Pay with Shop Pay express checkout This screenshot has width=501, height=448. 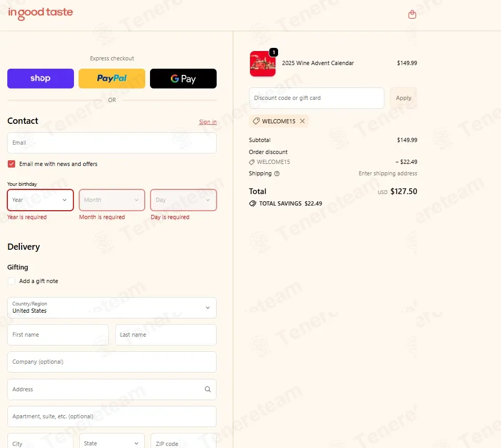41,79
